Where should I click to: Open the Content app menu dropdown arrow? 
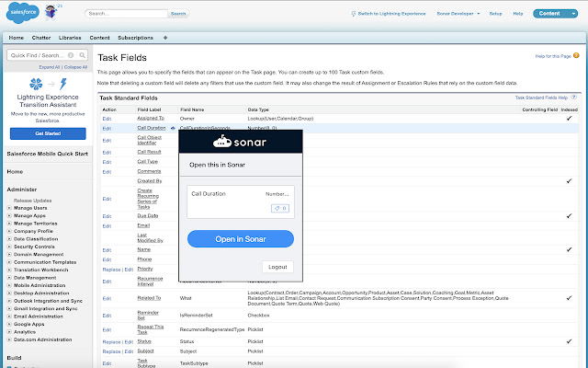click(573, 14)
